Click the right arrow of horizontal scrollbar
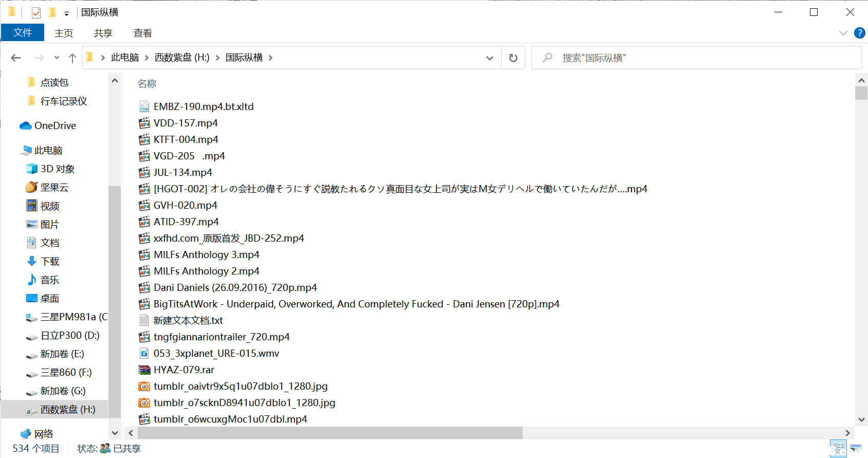This screenshot has height=458, width=868. (848, 433)
